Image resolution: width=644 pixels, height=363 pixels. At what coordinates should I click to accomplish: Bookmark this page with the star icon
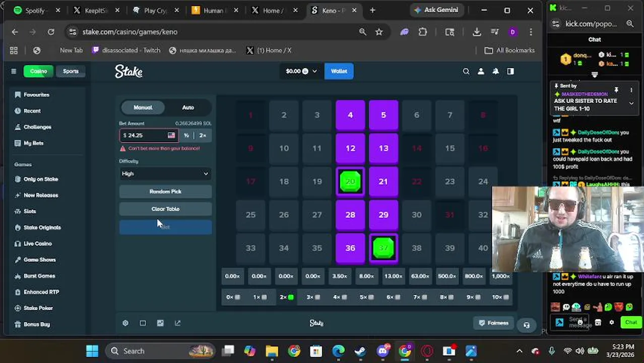[379, 32]
